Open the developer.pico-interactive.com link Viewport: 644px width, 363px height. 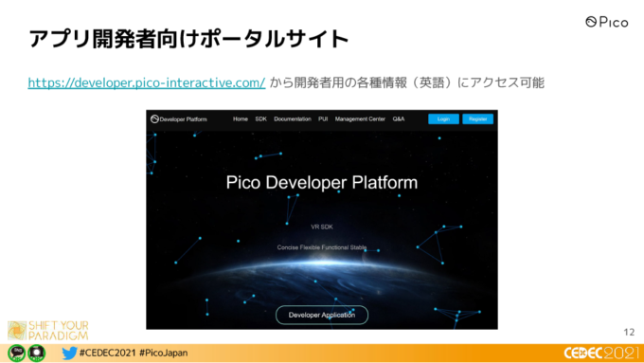click(x=147, y=82)
